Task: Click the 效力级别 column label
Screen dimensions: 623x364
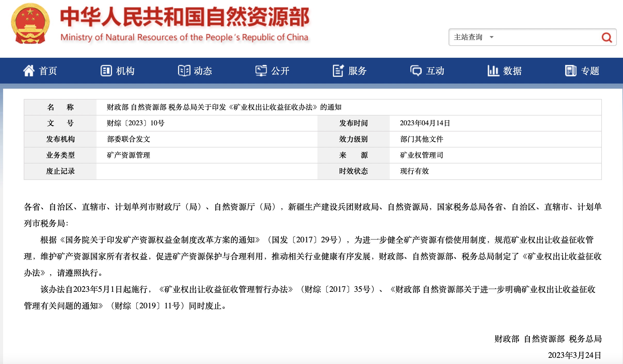Action: [353, 139]
